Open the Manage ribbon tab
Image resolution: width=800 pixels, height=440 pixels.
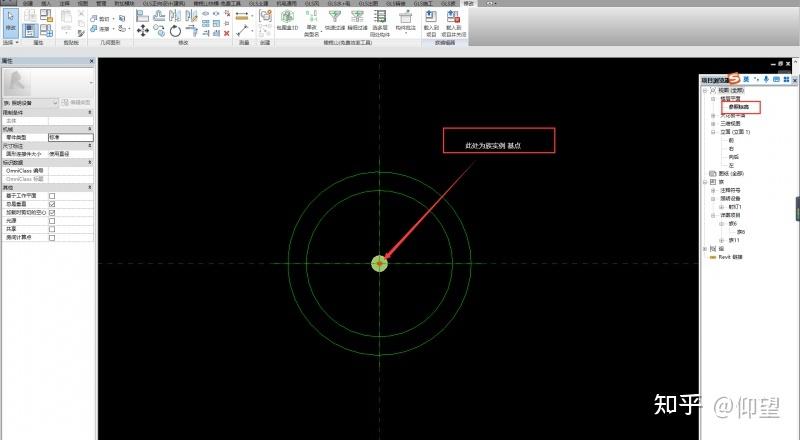[101, 3]
